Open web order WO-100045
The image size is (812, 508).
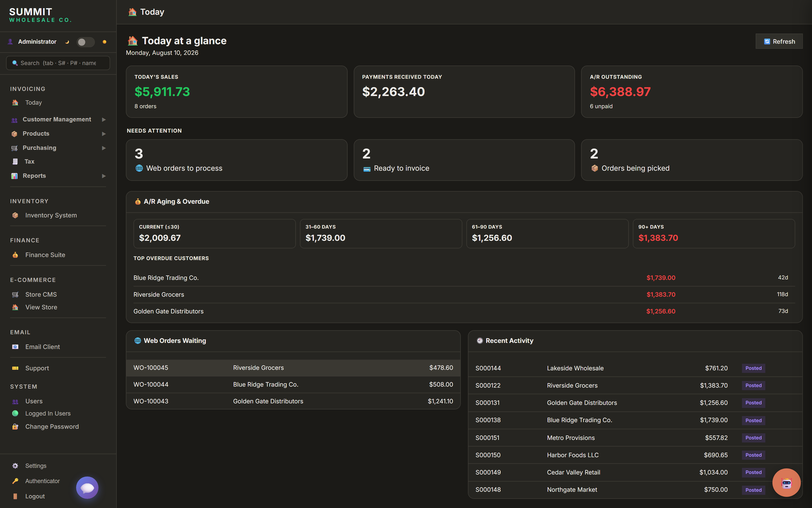[x=293, y=368]
